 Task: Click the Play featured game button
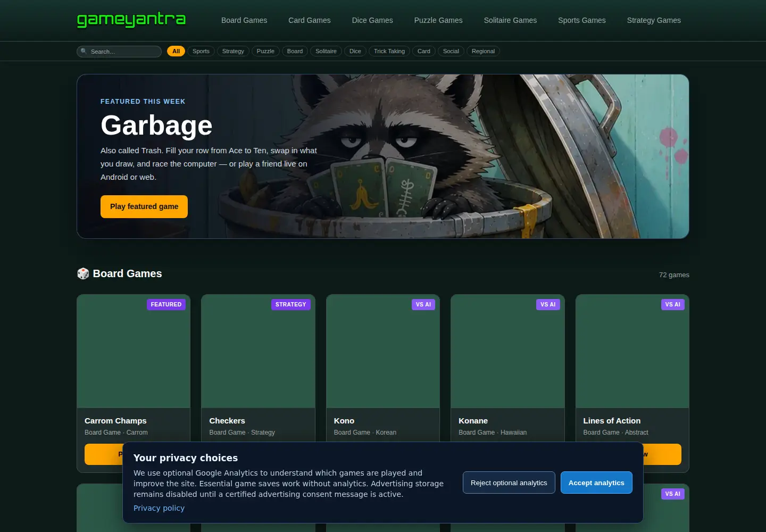pos(144,206)
